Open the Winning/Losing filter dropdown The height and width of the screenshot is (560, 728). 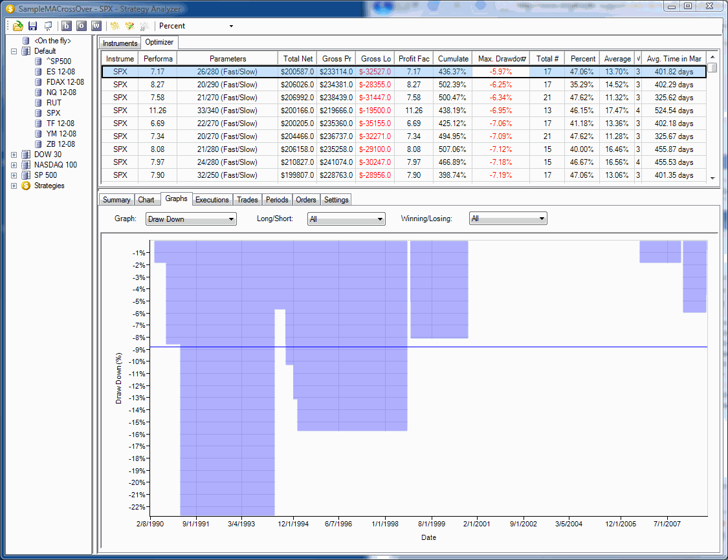point(508,219)
